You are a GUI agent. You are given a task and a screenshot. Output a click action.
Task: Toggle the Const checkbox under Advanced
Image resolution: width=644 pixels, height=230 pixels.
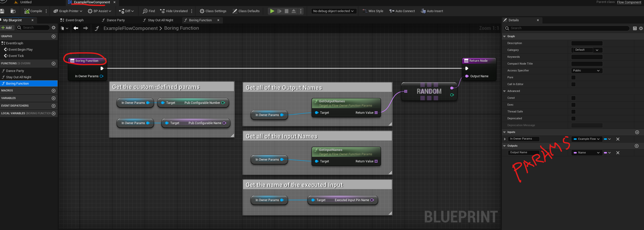click(573, 98)
